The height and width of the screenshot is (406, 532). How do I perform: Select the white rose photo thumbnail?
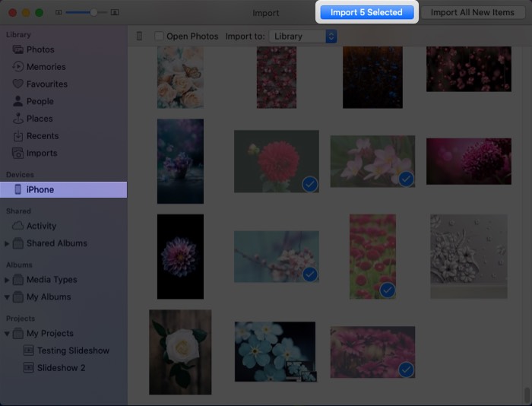click(180, 351)
